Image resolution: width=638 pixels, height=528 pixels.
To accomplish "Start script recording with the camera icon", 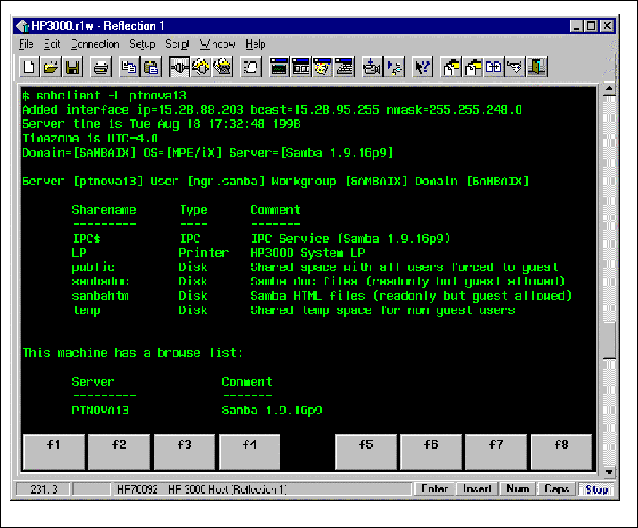I will pos(371,67).
